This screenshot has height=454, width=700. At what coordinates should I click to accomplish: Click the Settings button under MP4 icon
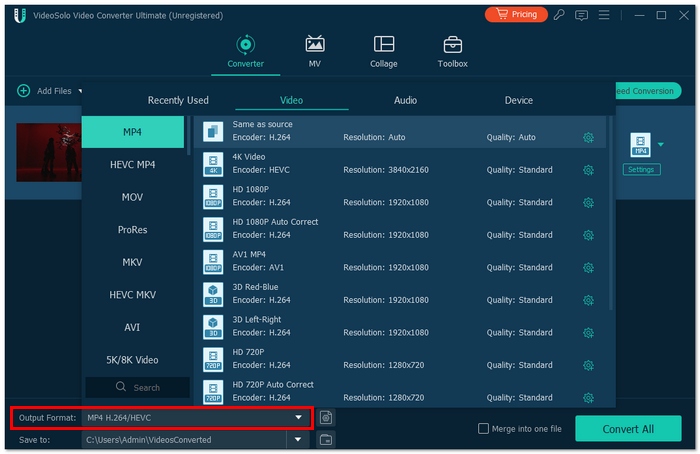[642, 170]
